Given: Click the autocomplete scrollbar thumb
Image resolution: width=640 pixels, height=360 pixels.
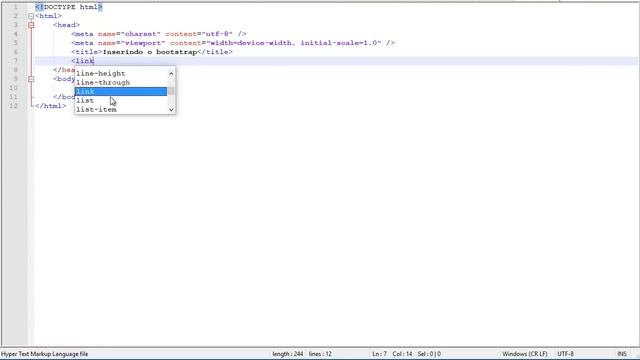Looking at the screenshot, I should pyautogui.click(x=171, y=91).
